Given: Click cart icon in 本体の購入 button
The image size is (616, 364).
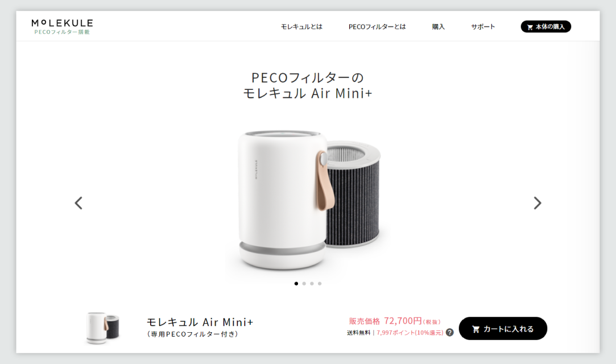Looking at the screenshot, I should coord(530,27).
